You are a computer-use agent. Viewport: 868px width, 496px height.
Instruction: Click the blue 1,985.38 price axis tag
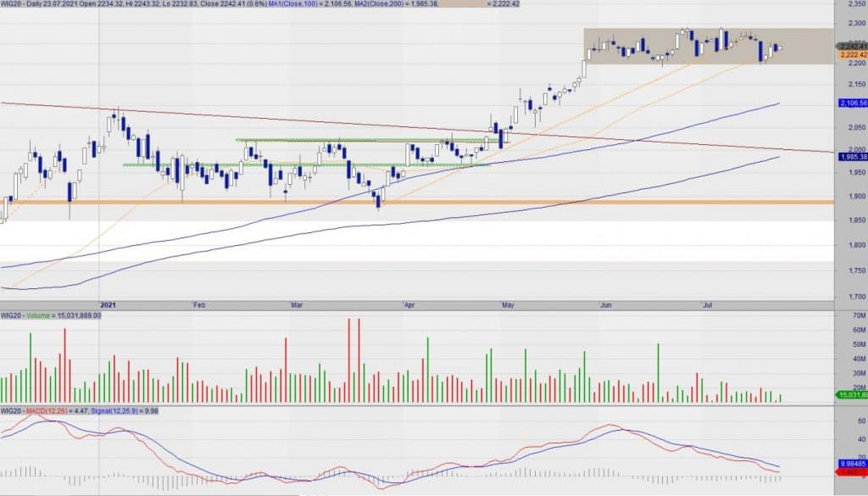[854, 157]
